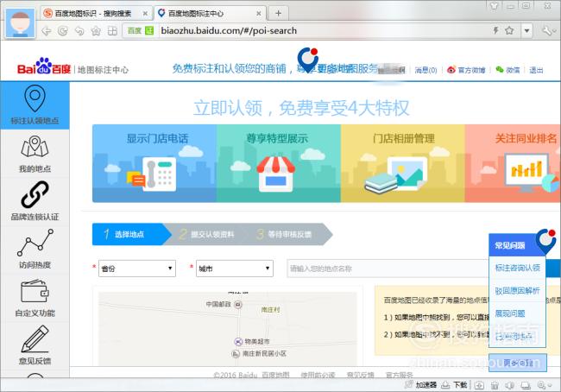Viewport: 561px width, 392px height.
Task: Expand the address bar history dropdown arrow
Action: [526, 31]
